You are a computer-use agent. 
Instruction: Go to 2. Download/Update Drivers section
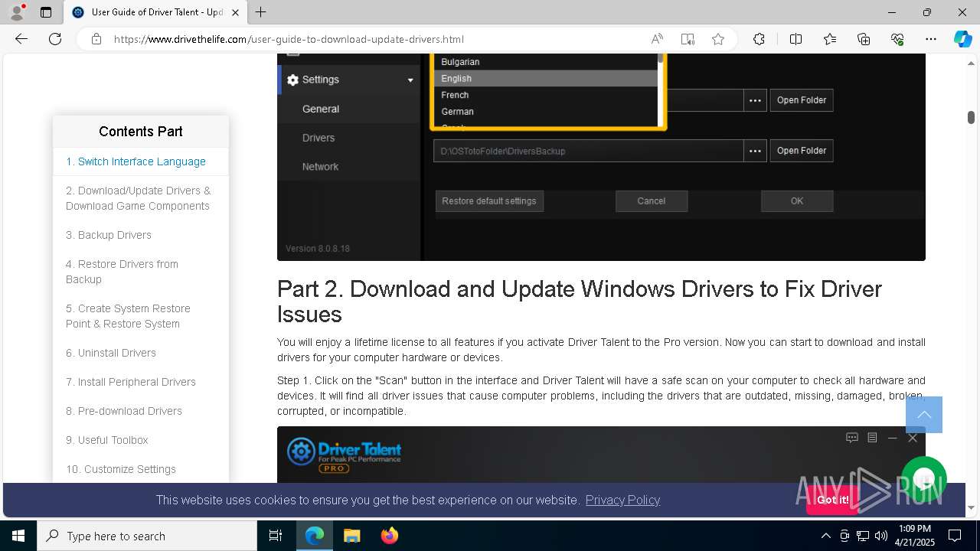coord(138,198)
